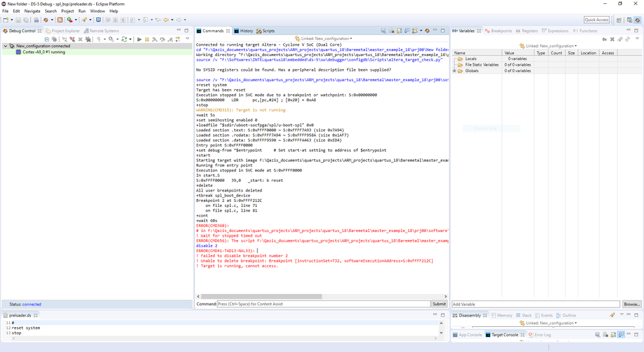Viewport: 644px width, 352px height.
Task: Open the Linked: New_configuration dropdown in Commands
Action: (323, 39)
